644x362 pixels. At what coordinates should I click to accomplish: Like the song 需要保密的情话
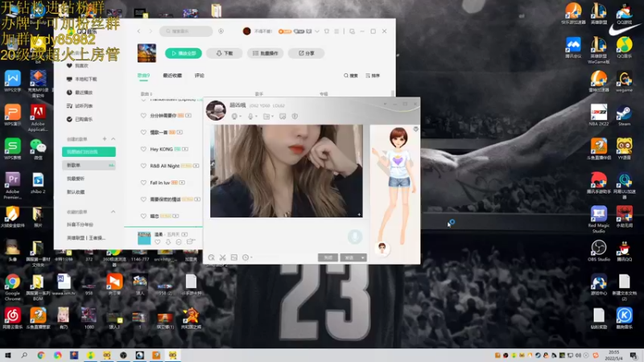click(143, 199)
